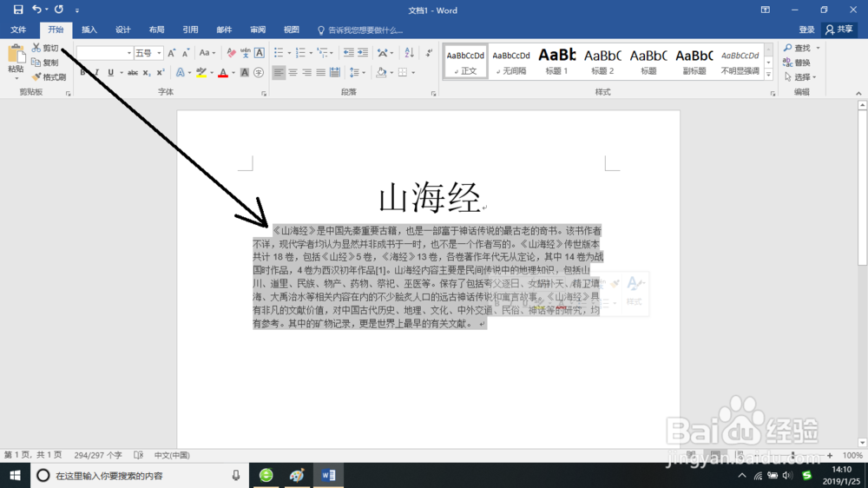This screenshot has width=868, height=488.
Task: Click the 登录 sign-in button
Action: click(x=806, y=30)
